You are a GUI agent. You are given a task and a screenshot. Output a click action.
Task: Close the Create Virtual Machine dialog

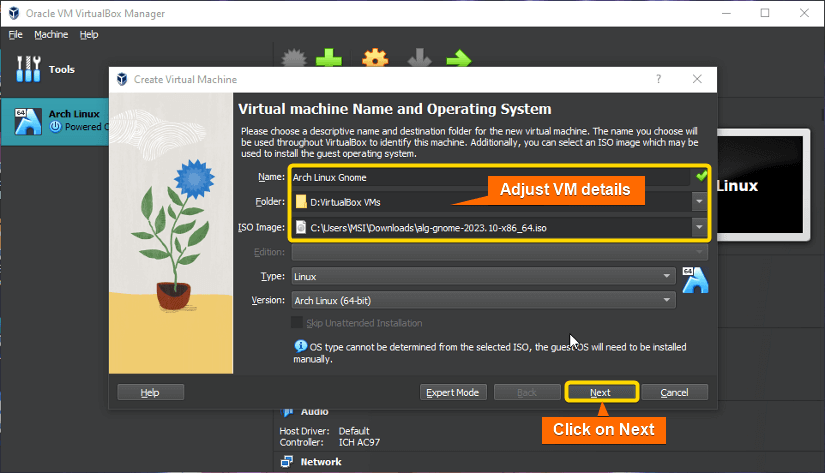pyautogui.click(x=697, y=79)
